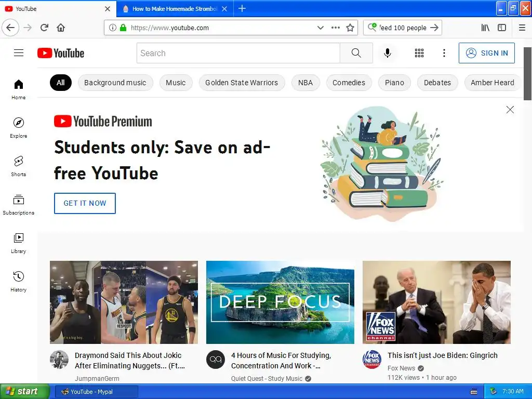532x399 pixels.
Task: Open the browser hamburger menu
Action: coord(522,28)
